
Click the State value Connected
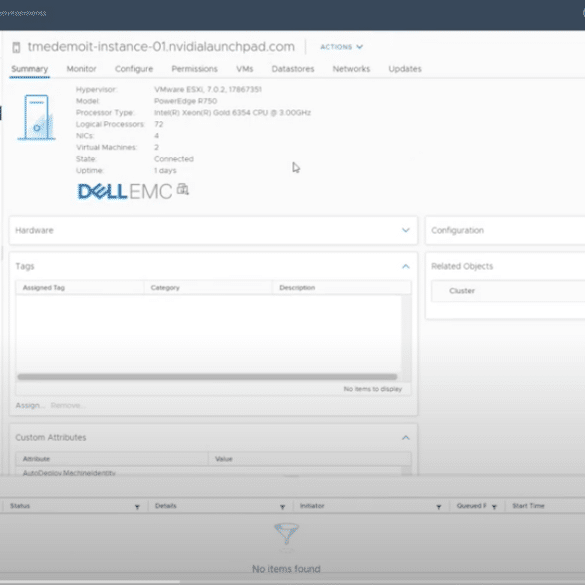tap(173, 159)
